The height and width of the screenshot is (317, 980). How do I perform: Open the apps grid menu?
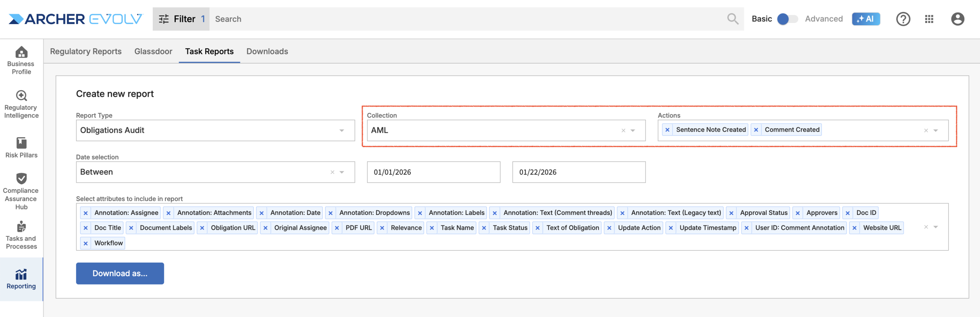[x=929, y=19]
